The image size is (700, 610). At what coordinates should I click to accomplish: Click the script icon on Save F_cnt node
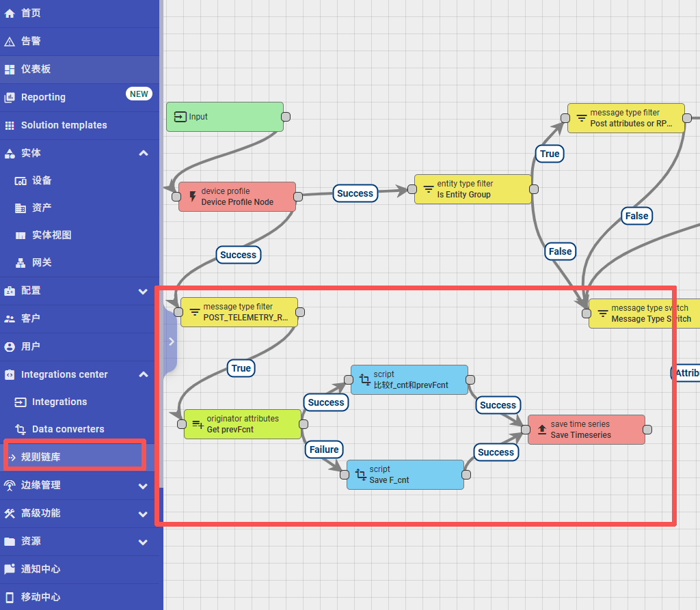(x=361, y=475)
